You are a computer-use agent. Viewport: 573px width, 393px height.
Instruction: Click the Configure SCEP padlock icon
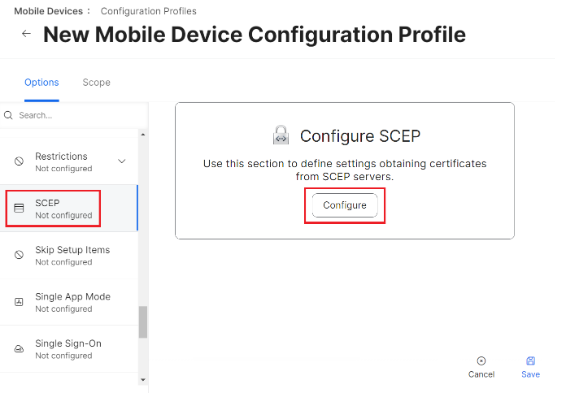(x=281, y=135)
